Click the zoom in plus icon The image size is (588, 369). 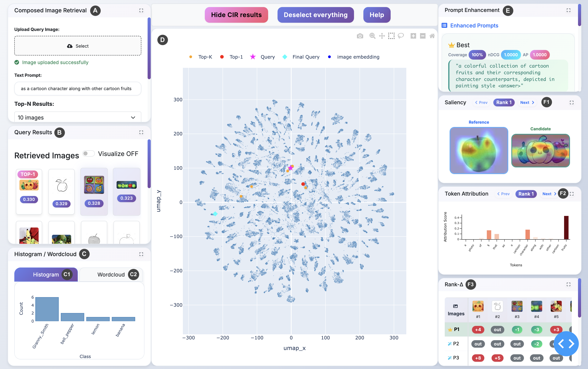pyautogui.click(x=413, y=36)
